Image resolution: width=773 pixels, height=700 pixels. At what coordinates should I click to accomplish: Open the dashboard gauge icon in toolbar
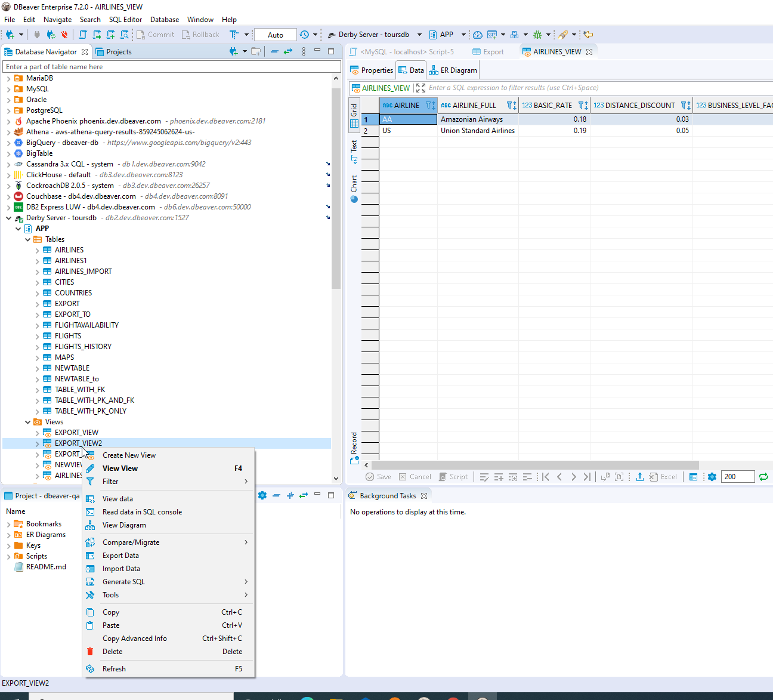(478, 35)
